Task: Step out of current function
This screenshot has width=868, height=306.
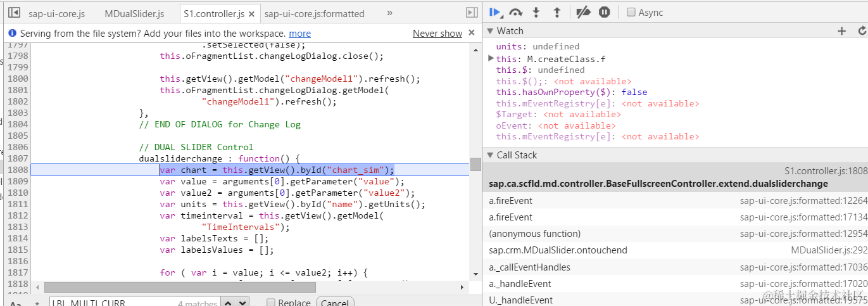Action: (x=557, y=12)
